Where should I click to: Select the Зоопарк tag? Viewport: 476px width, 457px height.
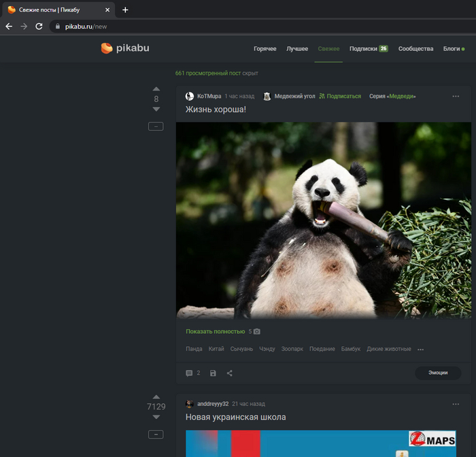(292, 349)
